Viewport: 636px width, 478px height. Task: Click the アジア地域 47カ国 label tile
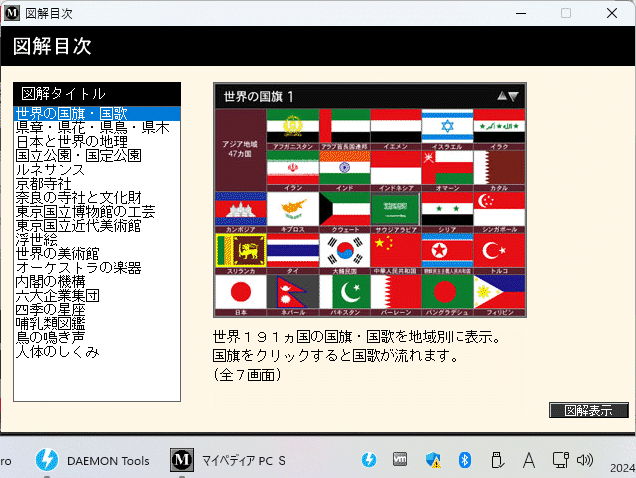point(239,150)
